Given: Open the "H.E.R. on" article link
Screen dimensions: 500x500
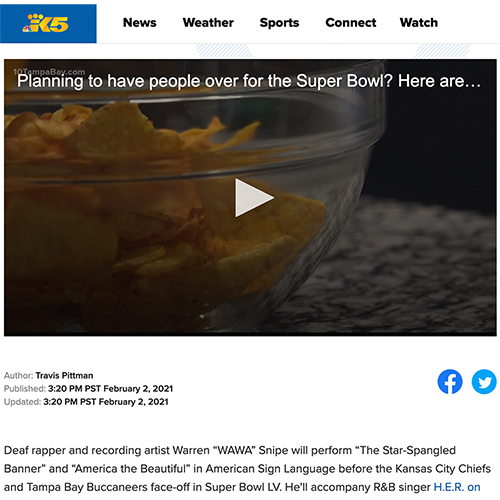Looking at the screenshot, I should 457,487.
